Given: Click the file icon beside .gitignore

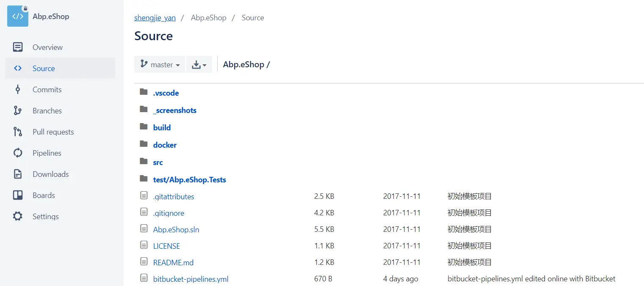Looking at the screenshot, I should click(144, 212).
